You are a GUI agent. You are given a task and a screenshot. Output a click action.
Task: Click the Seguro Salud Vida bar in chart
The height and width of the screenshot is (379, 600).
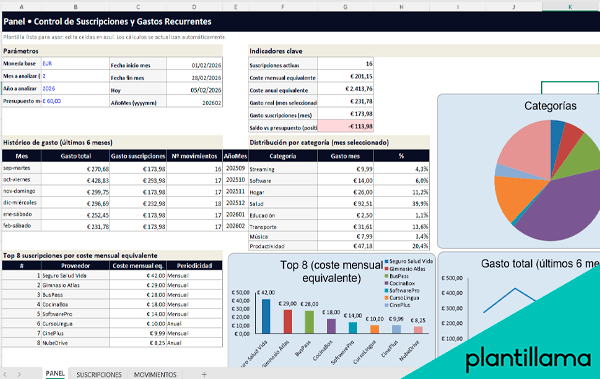point(266,316)
